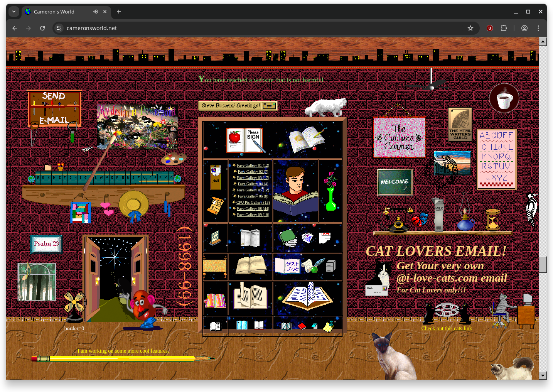Click the red NOTE paper icon
The image size is (553, 392).
tap(325, 238)
